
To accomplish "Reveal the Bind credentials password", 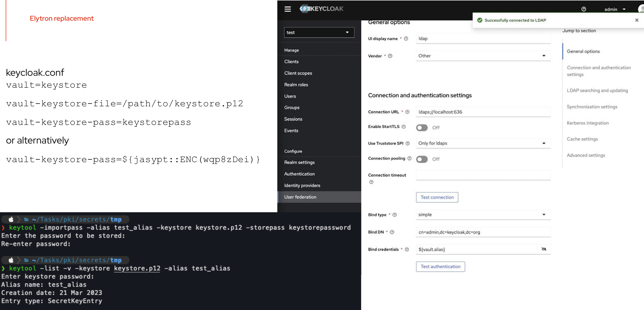I will [x=544, y=249].
